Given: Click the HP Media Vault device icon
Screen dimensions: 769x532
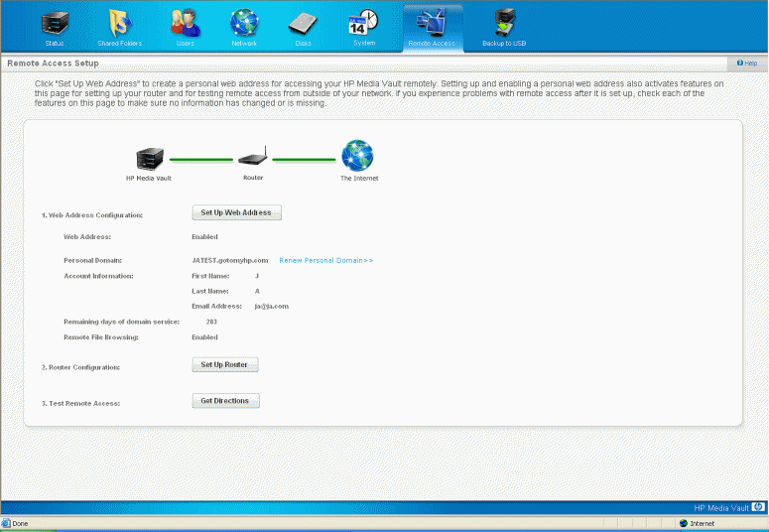Looking at the screenshot, I should coord(149,159).
